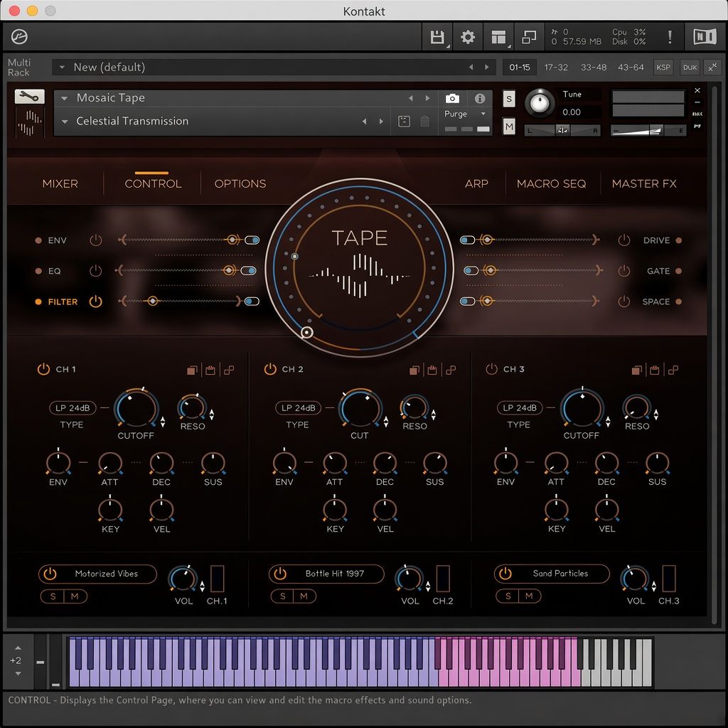
Task: Mute Sand Particles layer
Action: [x=529, y=596]
